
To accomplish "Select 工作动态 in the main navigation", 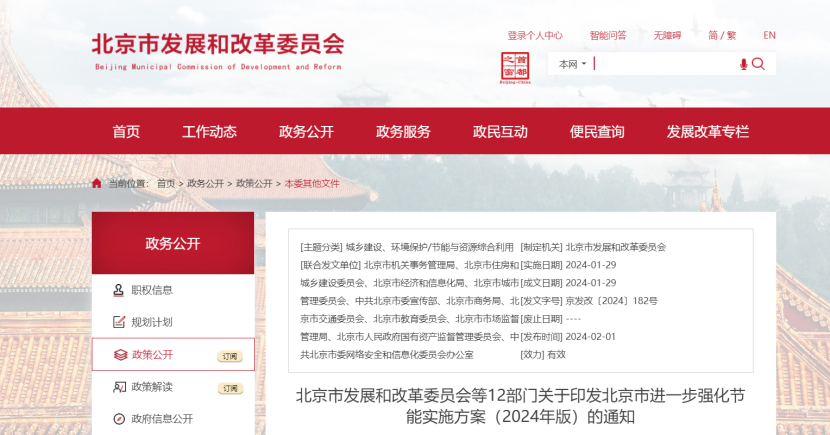I will pos(209,132).
